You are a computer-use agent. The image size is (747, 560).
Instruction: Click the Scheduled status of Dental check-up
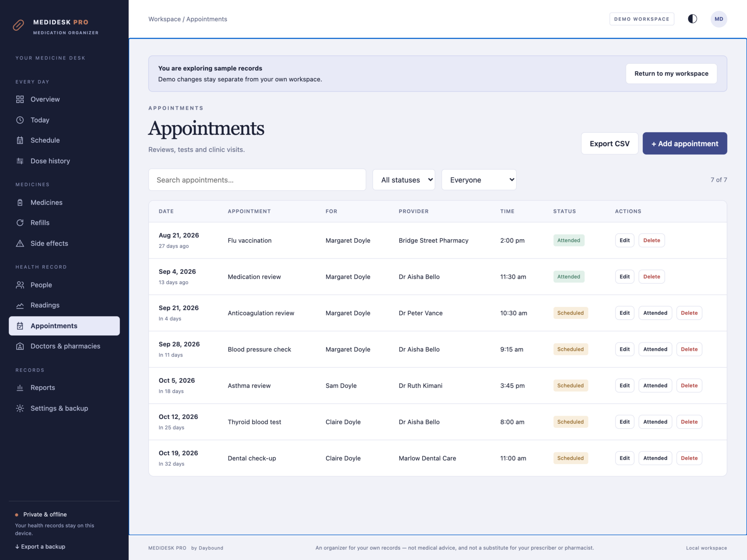click(x=570, y=458)
